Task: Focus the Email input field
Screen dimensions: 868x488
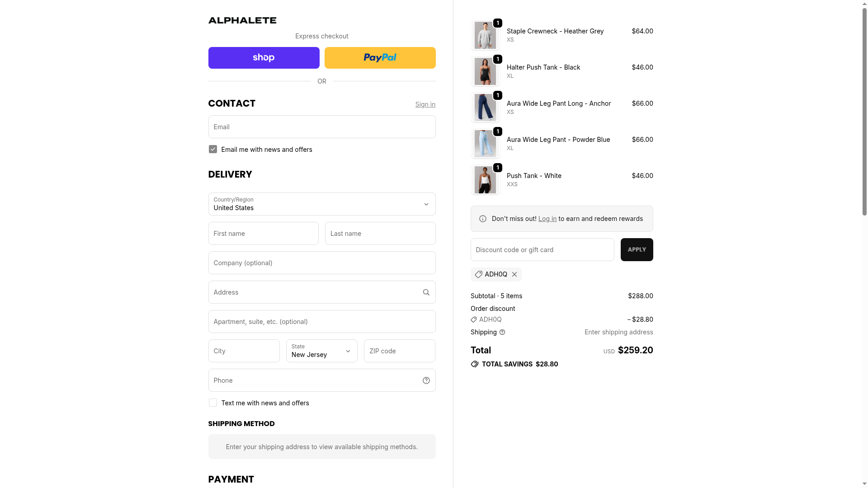Action: point(321,127)
